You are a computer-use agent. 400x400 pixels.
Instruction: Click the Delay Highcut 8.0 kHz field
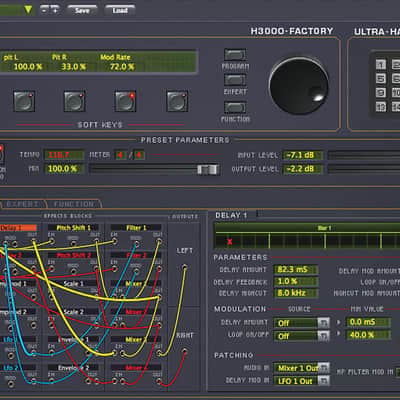[x=296, y=293]
